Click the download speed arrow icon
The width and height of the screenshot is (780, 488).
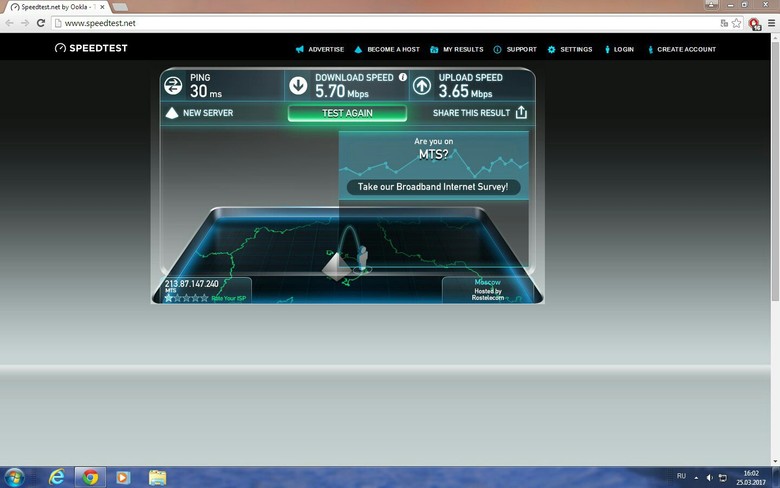298,86
